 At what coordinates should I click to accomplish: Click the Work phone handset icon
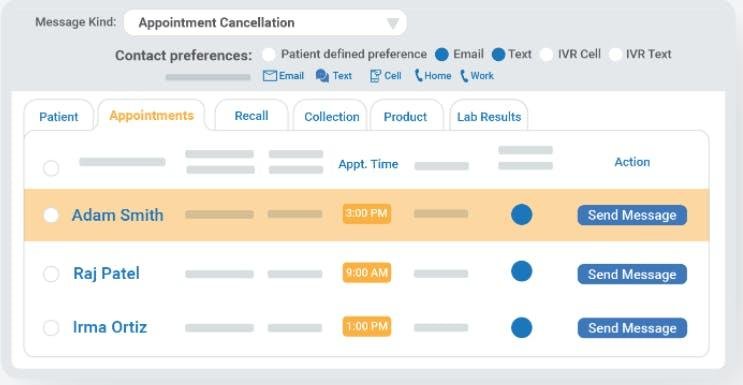coord(464,76)
